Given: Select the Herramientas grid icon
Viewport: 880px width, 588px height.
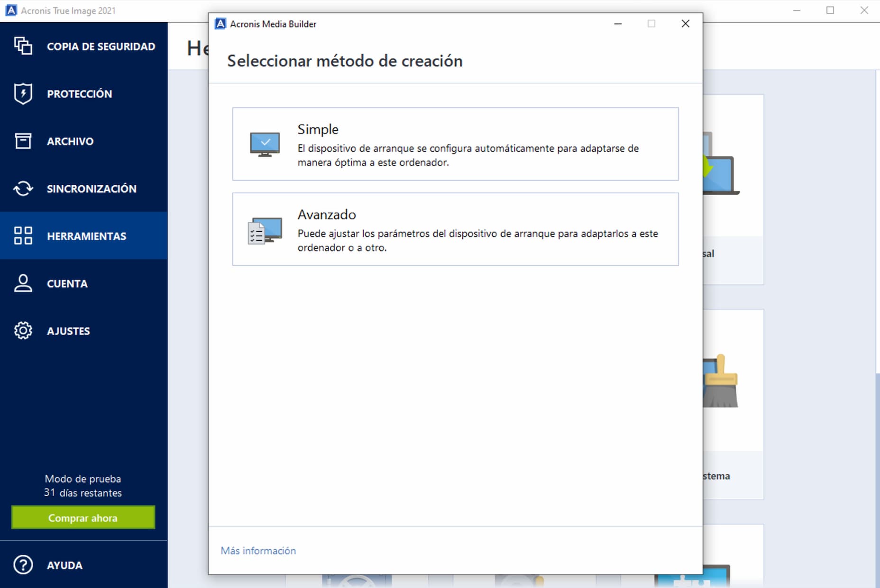Looking at the screenshot, I should 23,235.
